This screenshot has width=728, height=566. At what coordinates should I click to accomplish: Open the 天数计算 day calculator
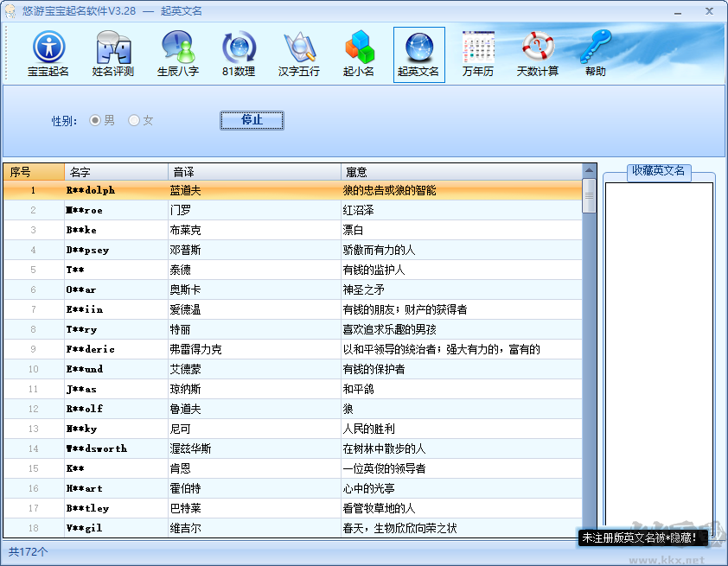(538, 54)
